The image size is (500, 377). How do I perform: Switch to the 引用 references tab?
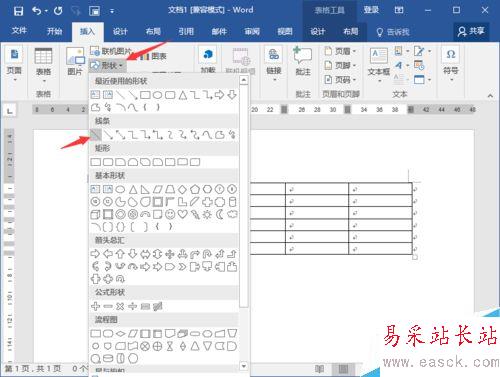186,31
